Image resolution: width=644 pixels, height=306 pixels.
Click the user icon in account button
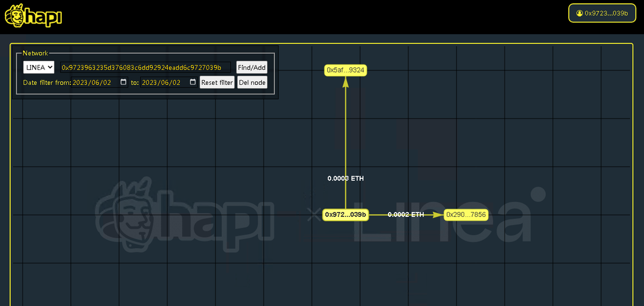pyautogui.click(x=579, y=13)
